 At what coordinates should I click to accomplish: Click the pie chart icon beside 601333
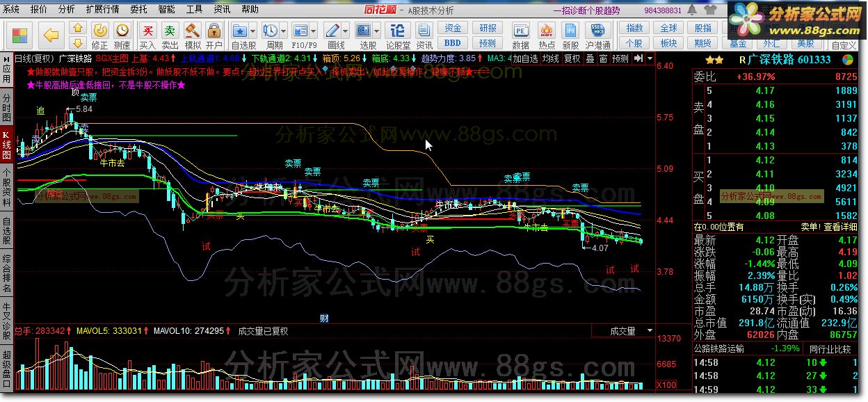848,60
